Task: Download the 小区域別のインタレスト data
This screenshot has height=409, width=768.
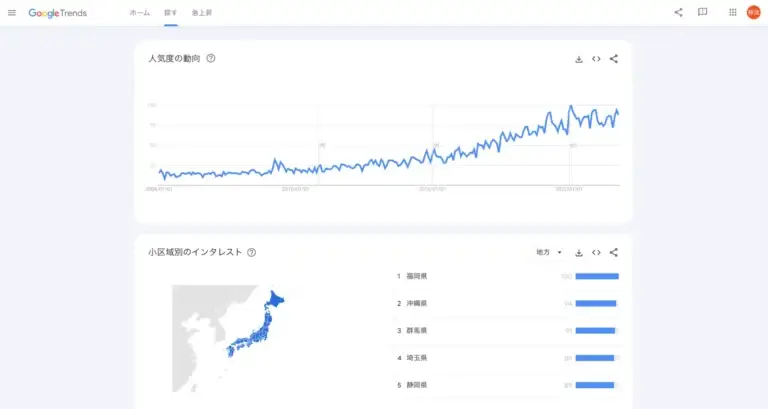Action: pos(579,253)
